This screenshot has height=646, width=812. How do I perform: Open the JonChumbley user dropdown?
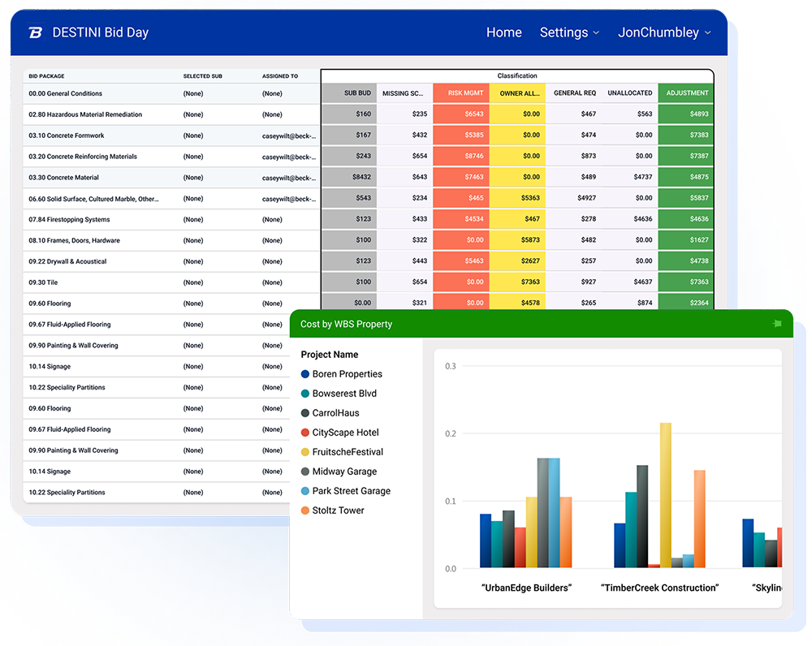tap(664, 32)
